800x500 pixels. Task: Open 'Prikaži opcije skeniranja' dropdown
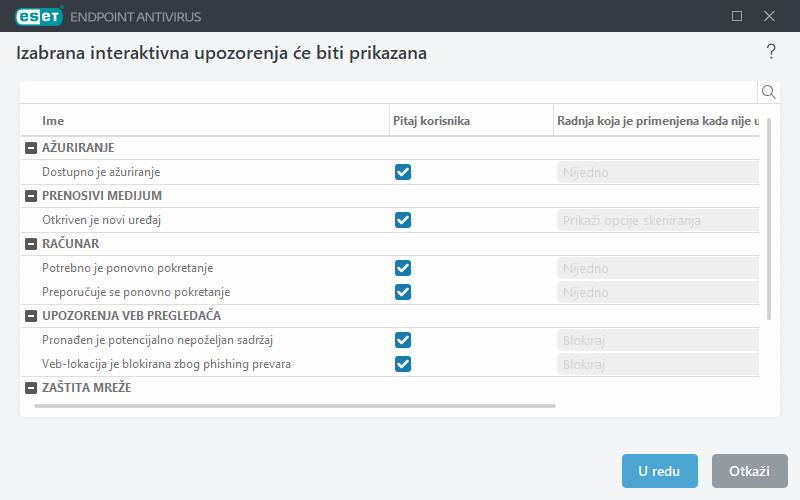(658, 220)
